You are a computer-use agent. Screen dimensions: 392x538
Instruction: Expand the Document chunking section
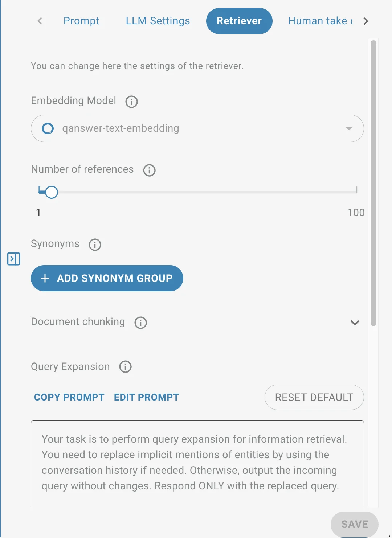pyautogui.click(x=355, y=323)
